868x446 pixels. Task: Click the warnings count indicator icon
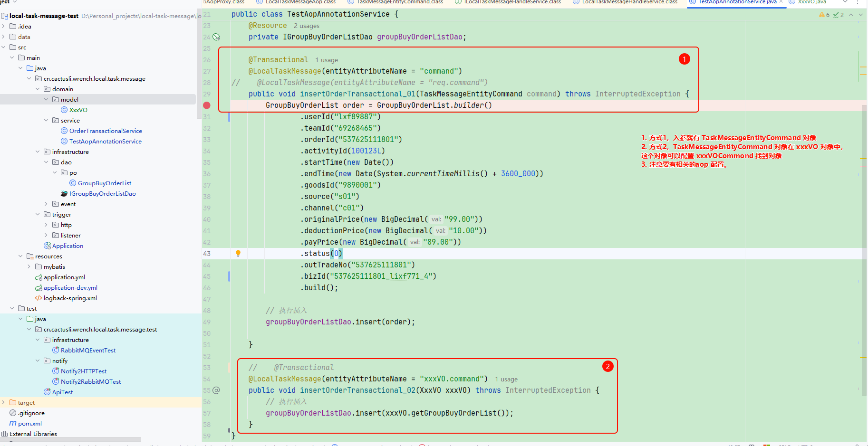822,15
